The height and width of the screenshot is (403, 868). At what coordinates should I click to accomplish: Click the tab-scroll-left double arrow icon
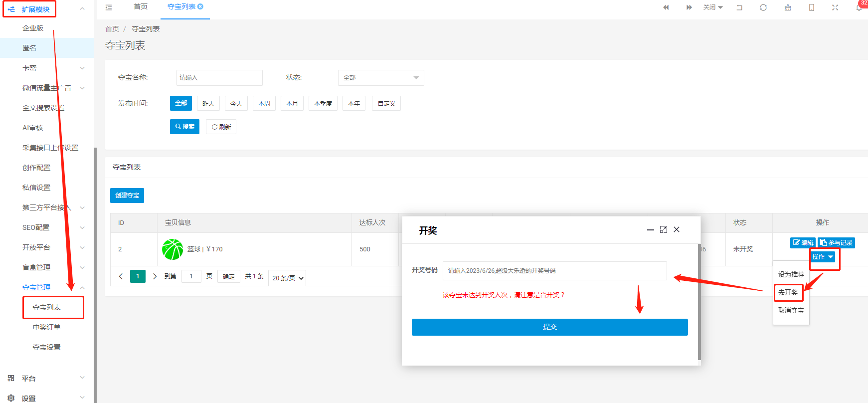(x=666, y=7)
